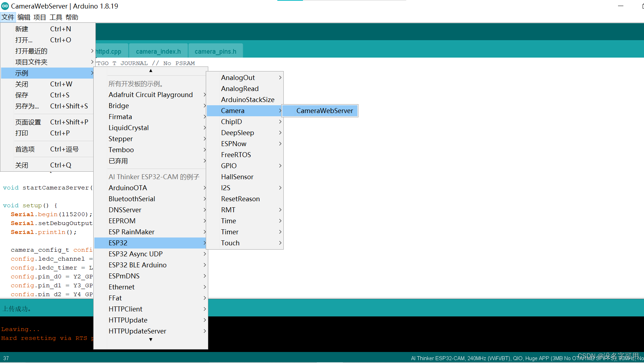Select 新建 Ctrl+N menu entry

pos(48,29)
